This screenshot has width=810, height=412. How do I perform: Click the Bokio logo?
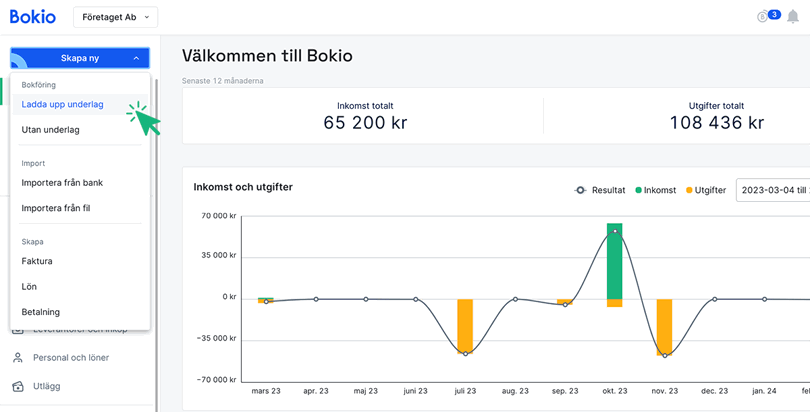tap(33, 17)
